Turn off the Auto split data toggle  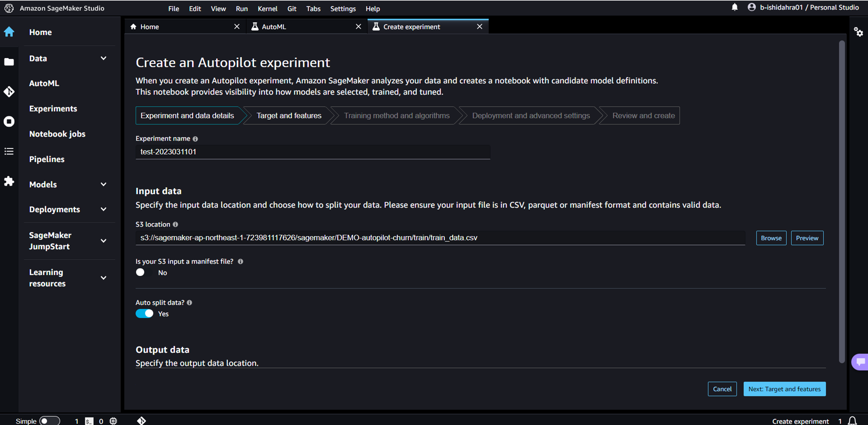[x=144, y=314]
